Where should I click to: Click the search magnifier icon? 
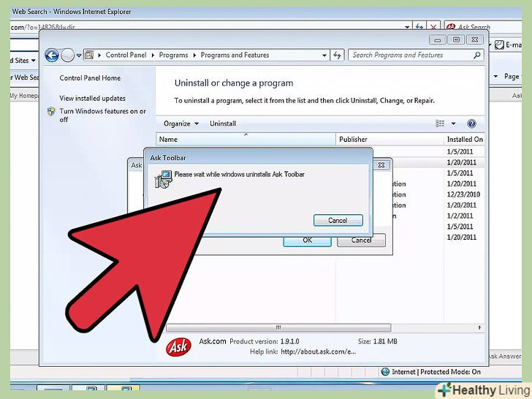pyautogui.click(x=477, y=55)
